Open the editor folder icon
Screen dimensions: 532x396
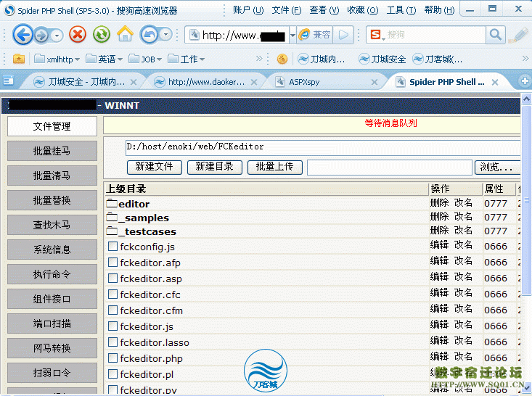coord(112,203)
